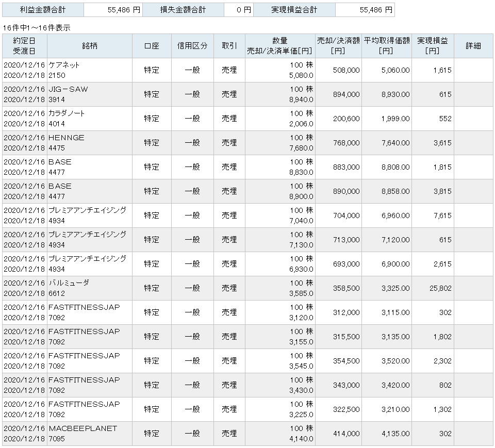Click the 7,640.00 average acquisition price
495x448 pixels.
tap(395, 143)
